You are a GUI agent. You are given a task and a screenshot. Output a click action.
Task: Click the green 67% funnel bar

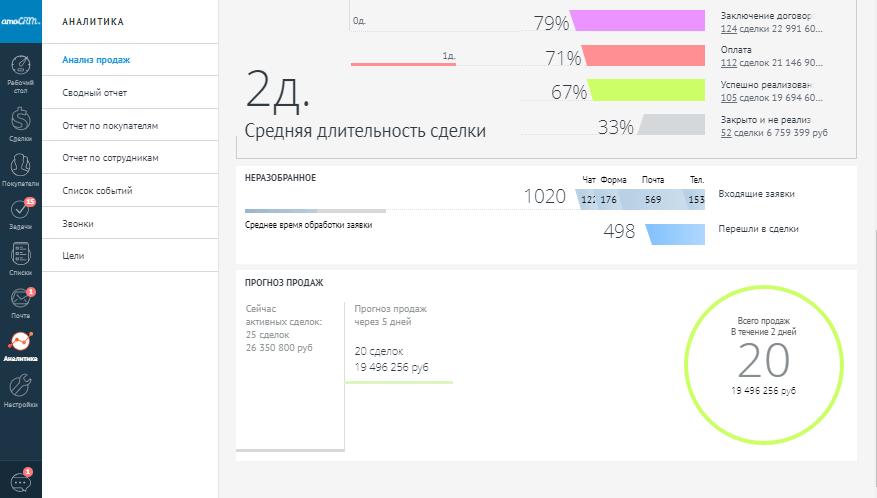tap(648, 92)
